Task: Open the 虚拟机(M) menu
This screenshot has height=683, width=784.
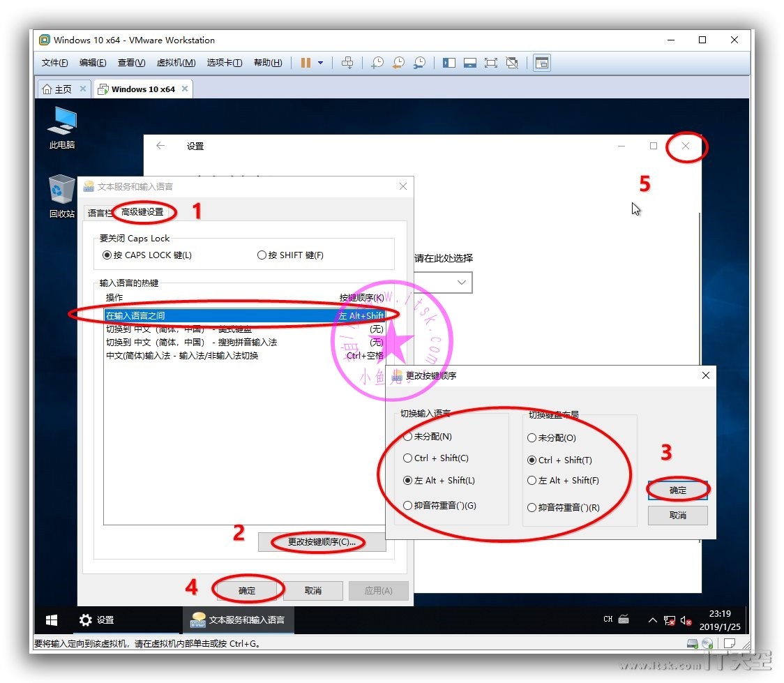Action: (176, 63)
